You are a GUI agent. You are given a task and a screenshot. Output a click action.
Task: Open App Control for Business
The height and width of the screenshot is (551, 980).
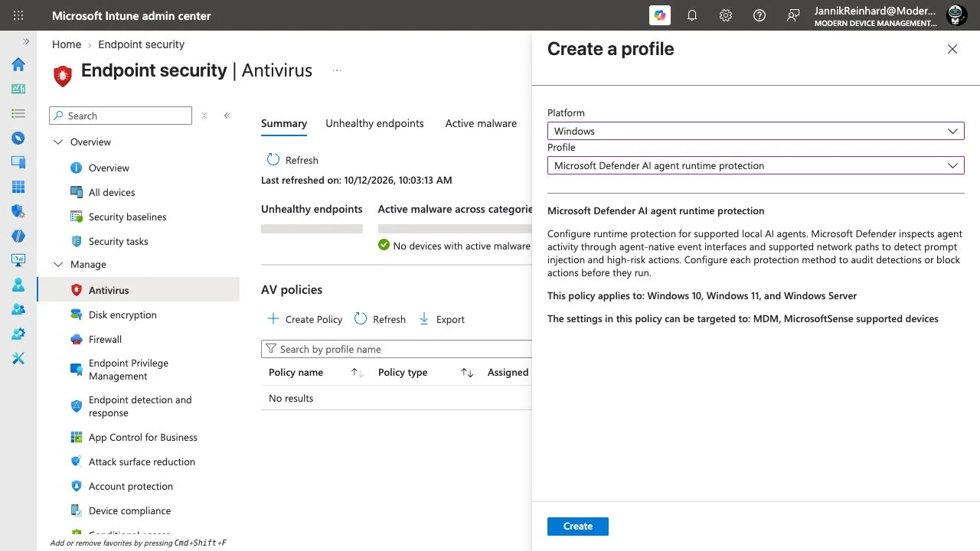[x=143, y=437]
